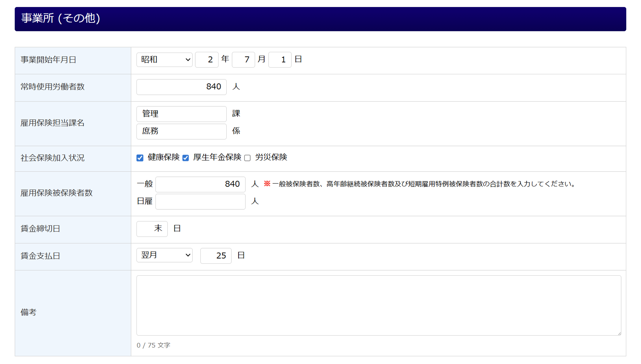Click the 労災保険 label text
The height and width of the screenshot is (364, 641).
click(x=271, y=157)
